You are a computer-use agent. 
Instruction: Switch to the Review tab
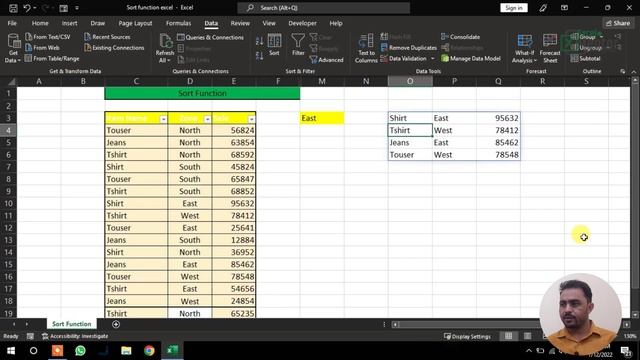pos(240,23)
